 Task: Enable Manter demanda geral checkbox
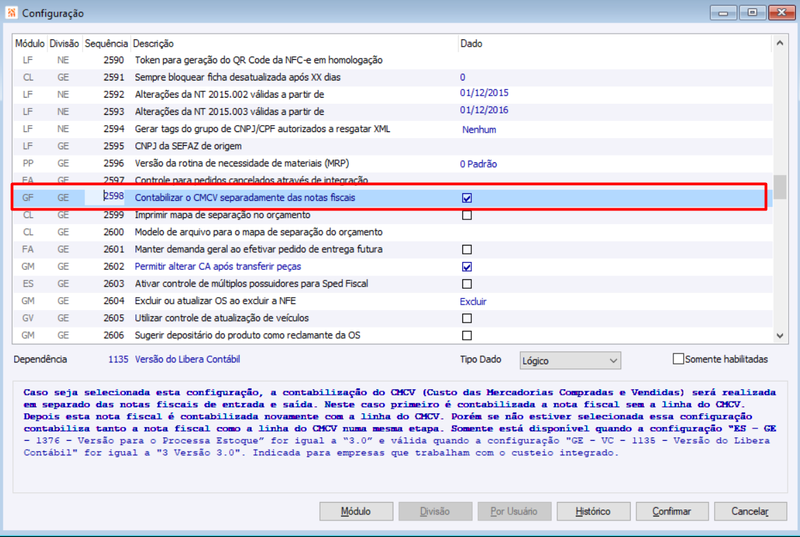click(467, 249)
